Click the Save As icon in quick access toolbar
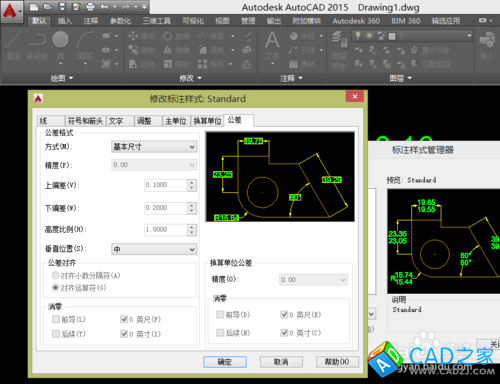The height and width of the screenshot is (384, 500). point(76,7)
